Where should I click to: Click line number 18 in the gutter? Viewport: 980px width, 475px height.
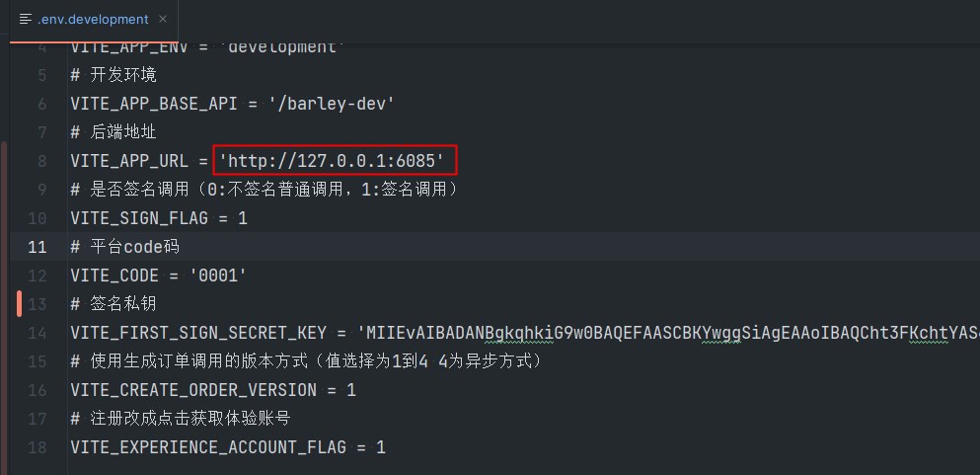point(38,447)
